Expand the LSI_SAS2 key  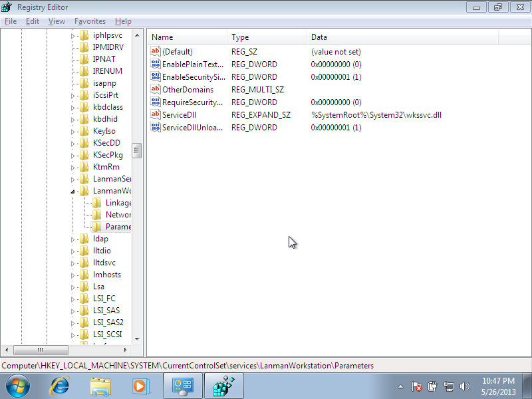point(72,323)
